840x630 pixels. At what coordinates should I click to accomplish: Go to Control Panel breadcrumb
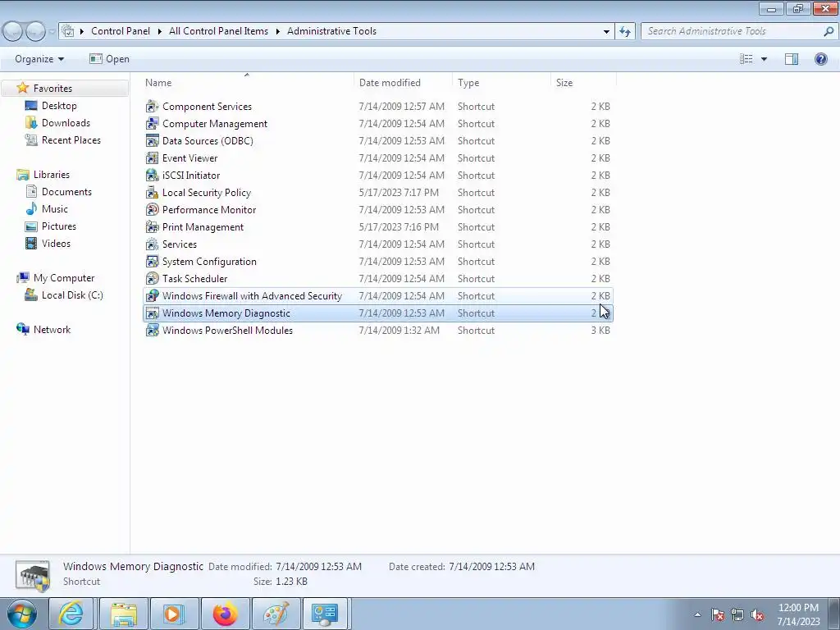coord(121,31)
